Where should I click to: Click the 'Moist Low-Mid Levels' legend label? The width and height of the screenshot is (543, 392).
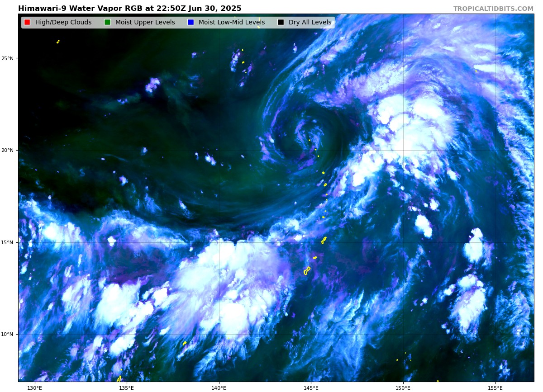tap(232, 22)
